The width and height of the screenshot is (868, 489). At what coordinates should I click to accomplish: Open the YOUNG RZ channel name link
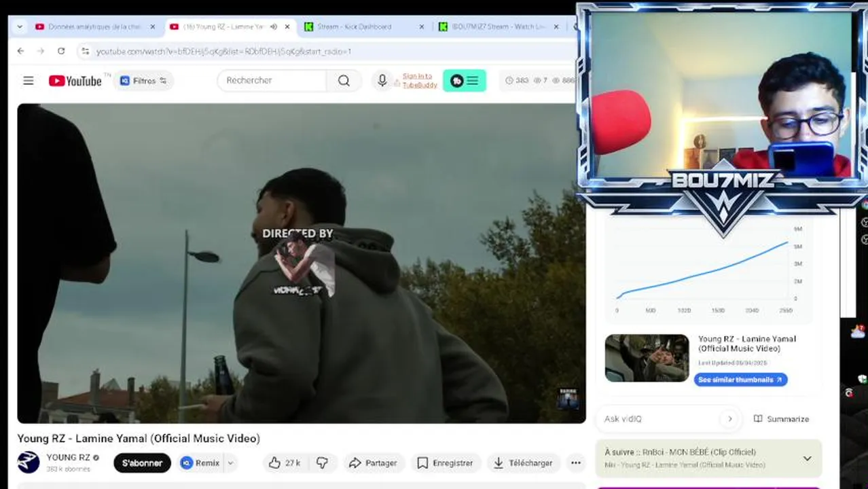coord(68,458)
